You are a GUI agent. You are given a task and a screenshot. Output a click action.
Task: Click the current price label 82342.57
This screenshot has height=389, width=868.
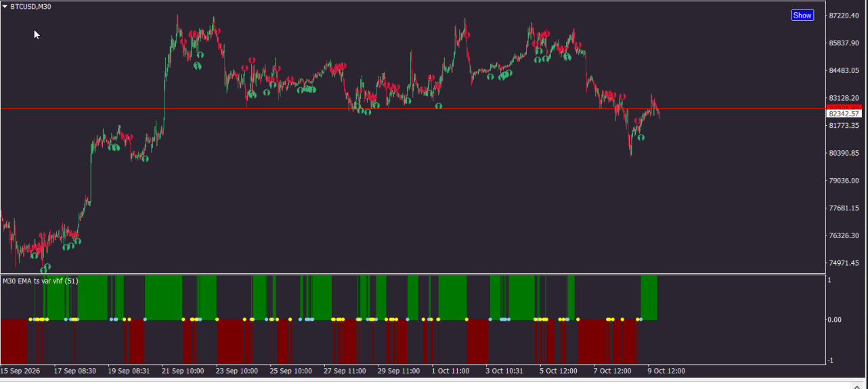click(844, 114)
